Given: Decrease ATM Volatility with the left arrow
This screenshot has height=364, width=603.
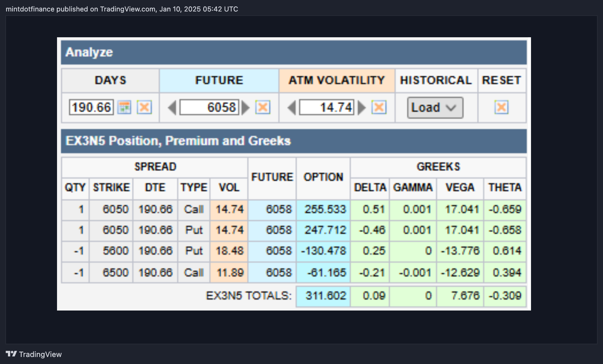Looking at the screenshot, I should click(x=291, y=108).
